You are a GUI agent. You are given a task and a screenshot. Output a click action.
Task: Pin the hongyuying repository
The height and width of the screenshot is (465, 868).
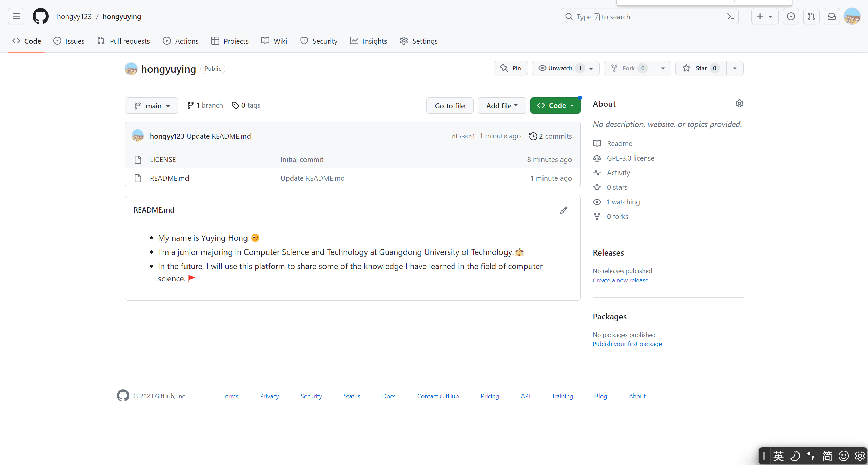511,68
